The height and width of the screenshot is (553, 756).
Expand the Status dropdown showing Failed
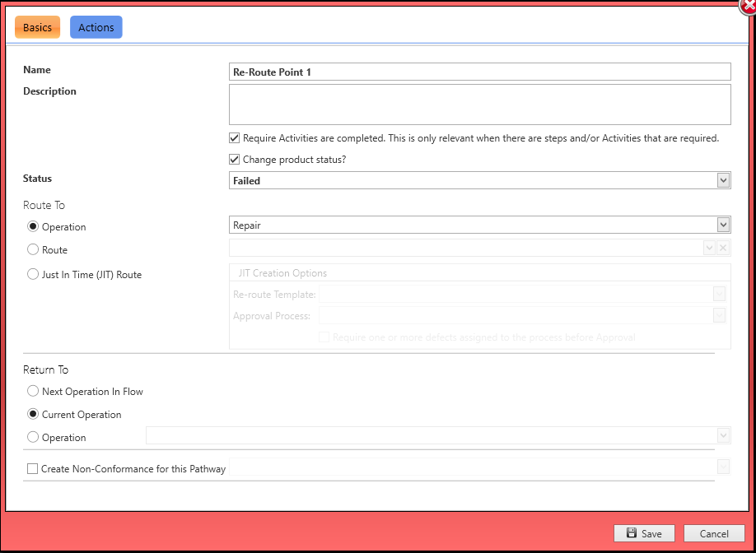click(723, 180)
